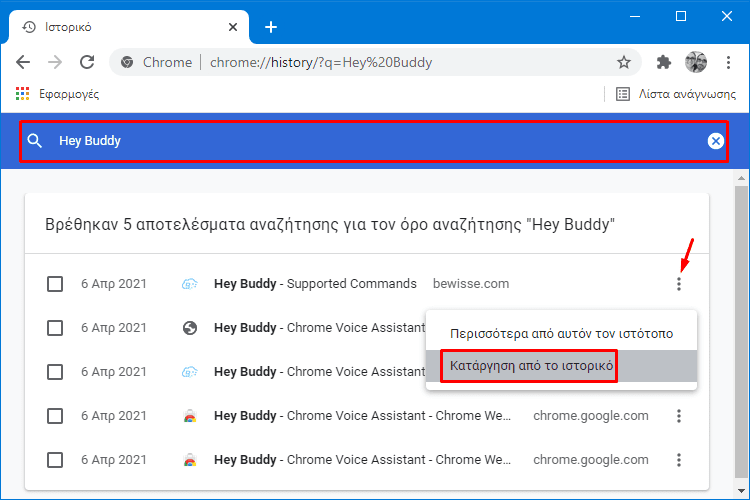
Task: Click the page scrollbar thumb
Action: pos(741,332)
